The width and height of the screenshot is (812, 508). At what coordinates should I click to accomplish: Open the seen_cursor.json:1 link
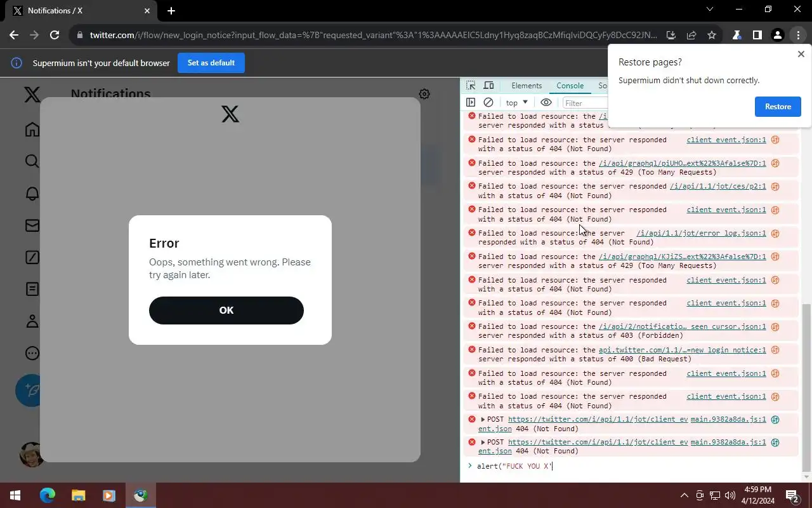click(683, 326)
